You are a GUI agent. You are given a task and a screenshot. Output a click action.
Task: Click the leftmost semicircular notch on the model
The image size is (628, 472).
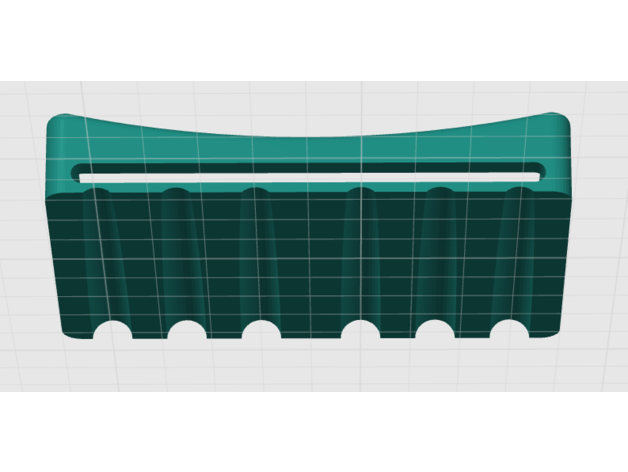pos(112,331)
